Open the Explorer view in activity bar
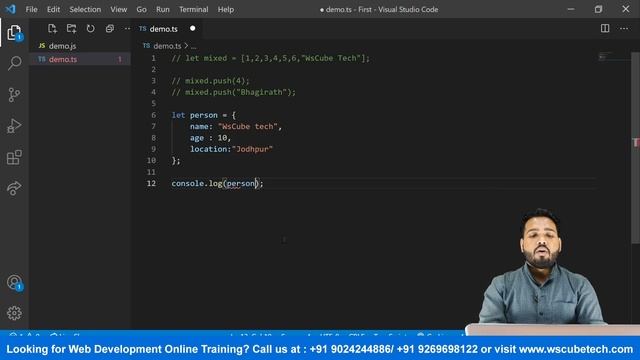This screenshot has height=360, width=640. [x=14, y=33]
